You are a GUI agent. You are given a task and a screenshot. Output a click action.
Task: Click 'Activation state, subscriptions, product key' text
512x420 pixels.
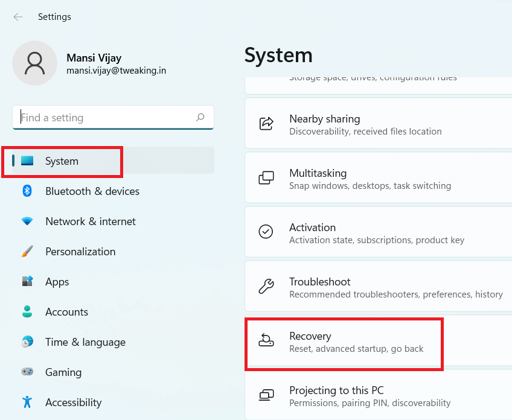377,240
